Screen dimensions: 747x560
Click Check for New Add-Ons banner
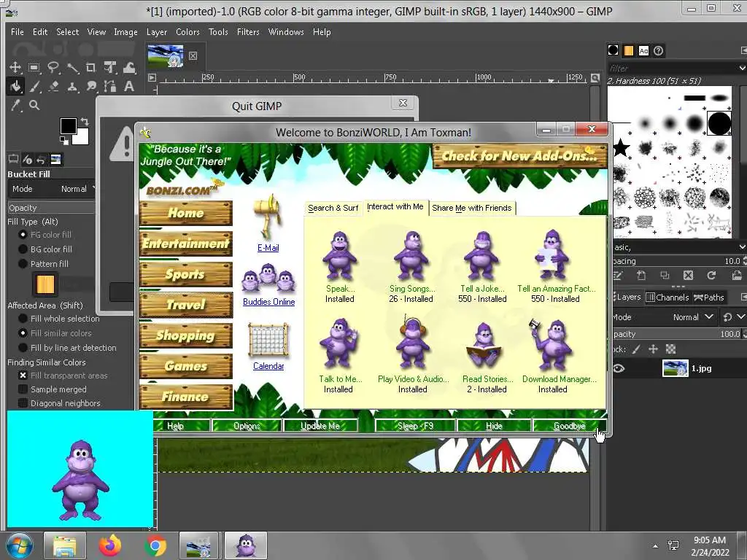coord(519,156)
